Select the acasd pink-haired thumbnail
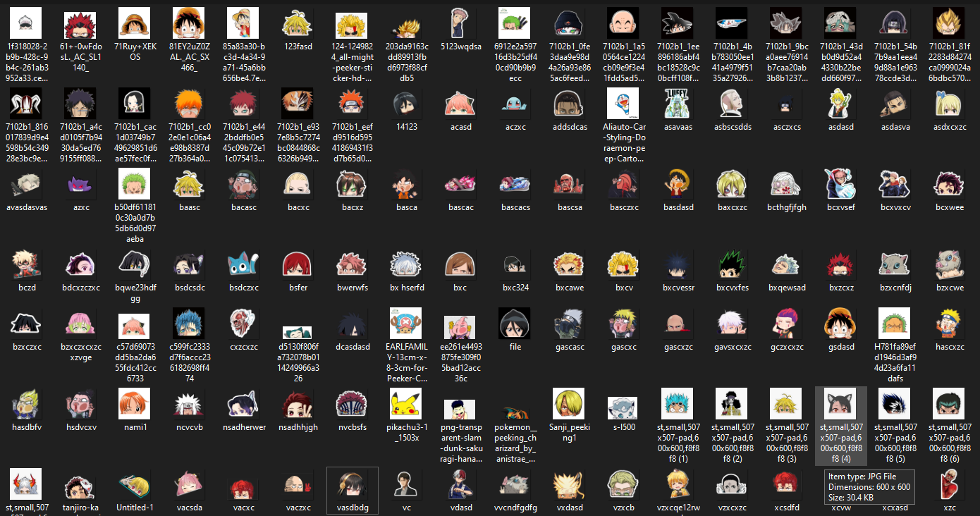The image size is (980, 516). (x=460, y=104)
